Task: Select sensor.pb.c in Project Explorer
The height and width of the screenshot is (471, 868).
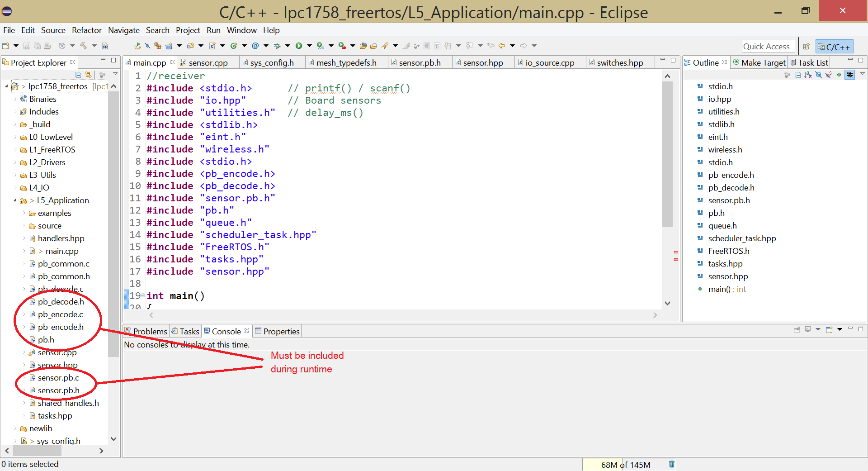Action: 58,378
